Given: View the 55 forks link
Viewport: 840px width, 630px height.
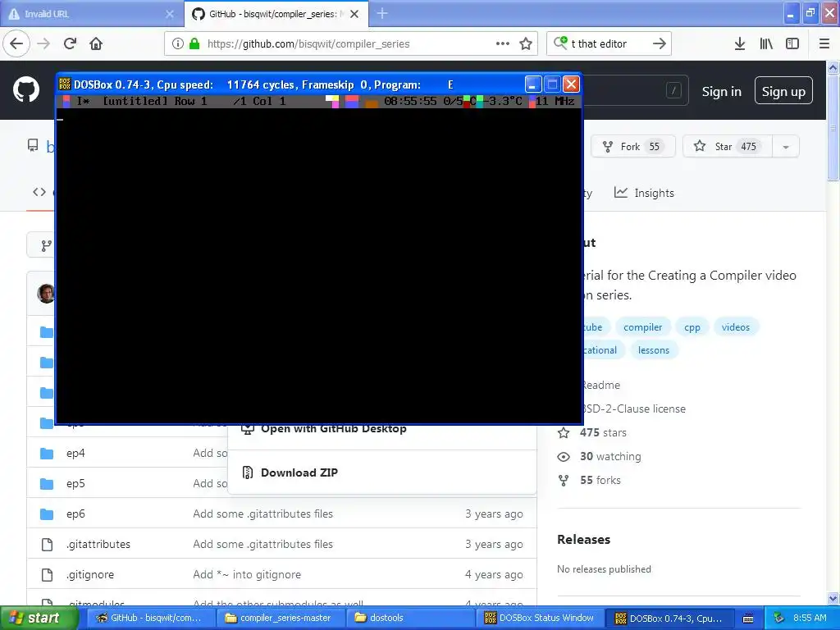Looking at the screenshot, I should [600, 481].
